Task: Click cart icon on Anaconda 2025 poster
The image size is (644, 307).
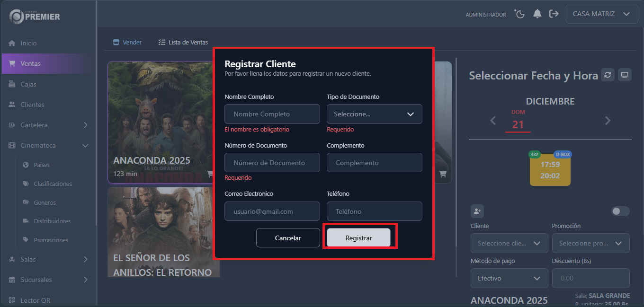Action: (x=210, y=174)
